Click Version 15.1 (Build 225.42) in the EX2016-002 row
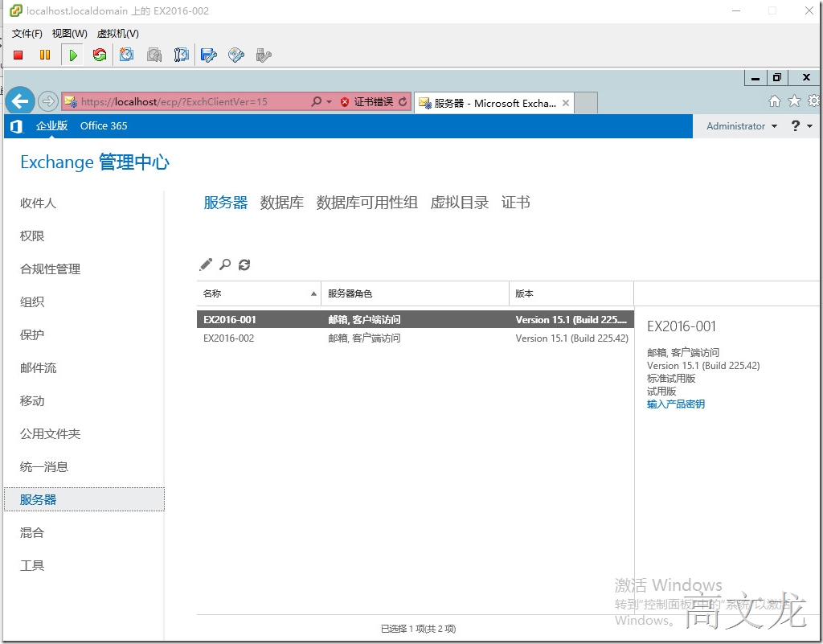The width and height of the screenshot is (823, 644). [571, 338]
